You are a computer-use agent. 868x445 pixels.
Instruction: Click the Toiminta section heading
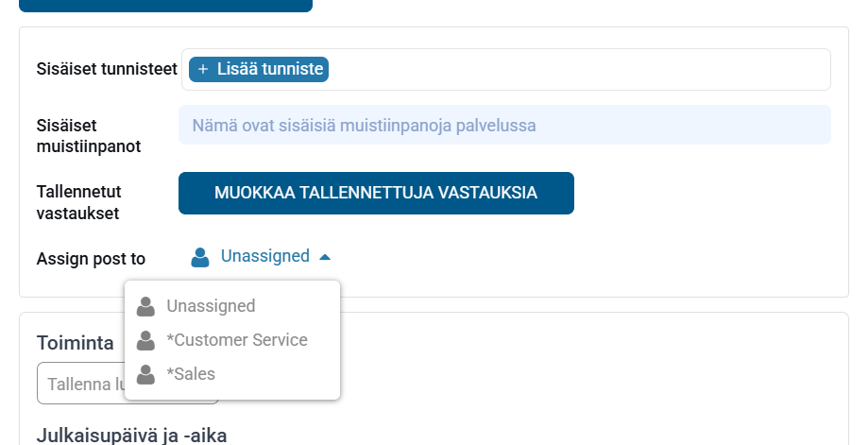coord(76,343)
